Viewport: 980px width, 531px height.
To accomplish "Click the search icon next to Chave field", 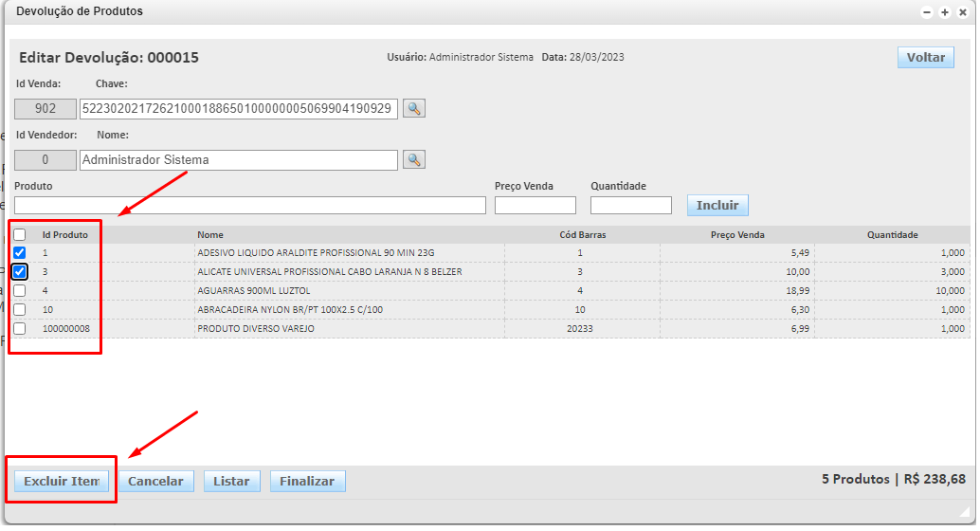I will tap(413, 108).
